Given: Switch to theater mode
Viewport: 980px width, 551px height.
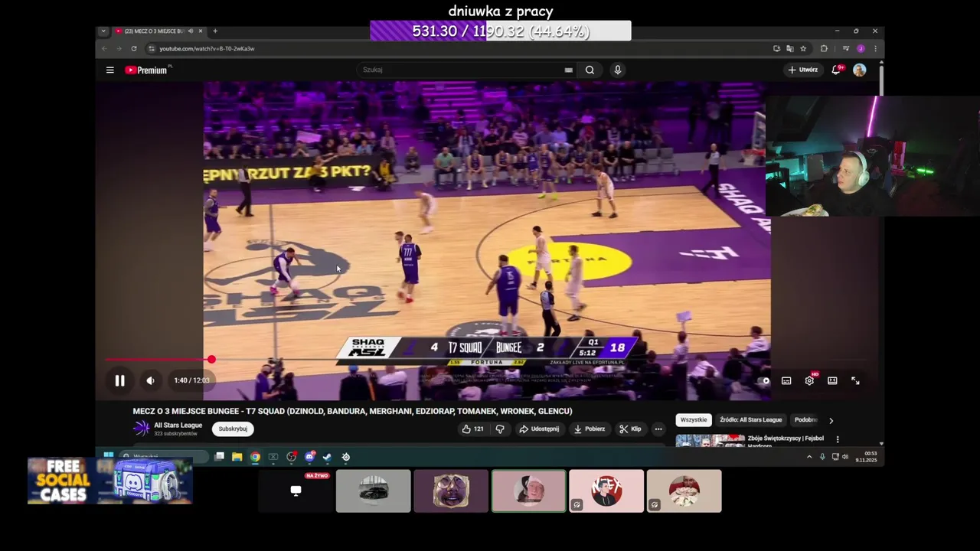Looking at the screenshot, I should (832, 380).
